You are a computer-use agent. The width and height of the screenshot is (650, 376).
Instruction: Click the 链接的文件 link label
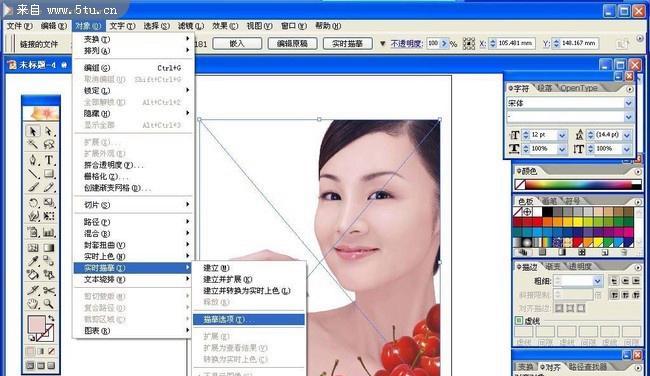click(x=39, y=44)
